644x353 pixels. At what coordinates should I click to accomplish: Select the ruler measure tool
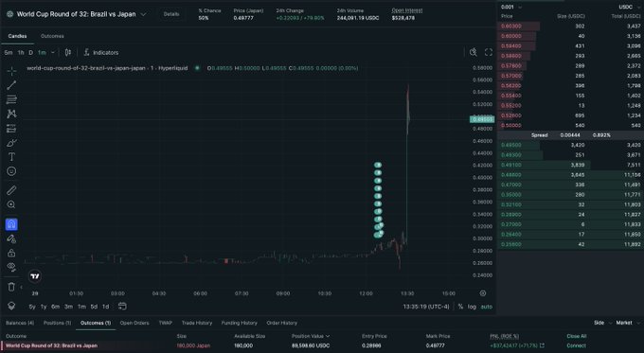11,190
